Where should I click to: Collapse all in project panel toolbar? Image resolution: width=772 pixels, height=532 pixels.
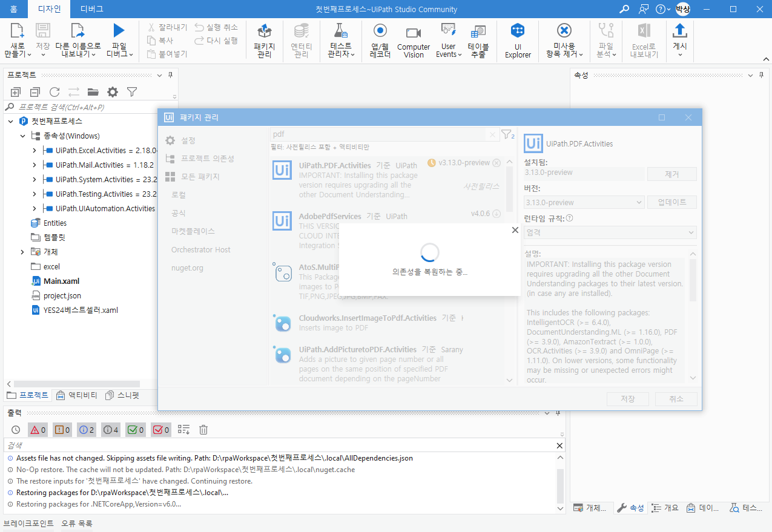pos(35,92)
